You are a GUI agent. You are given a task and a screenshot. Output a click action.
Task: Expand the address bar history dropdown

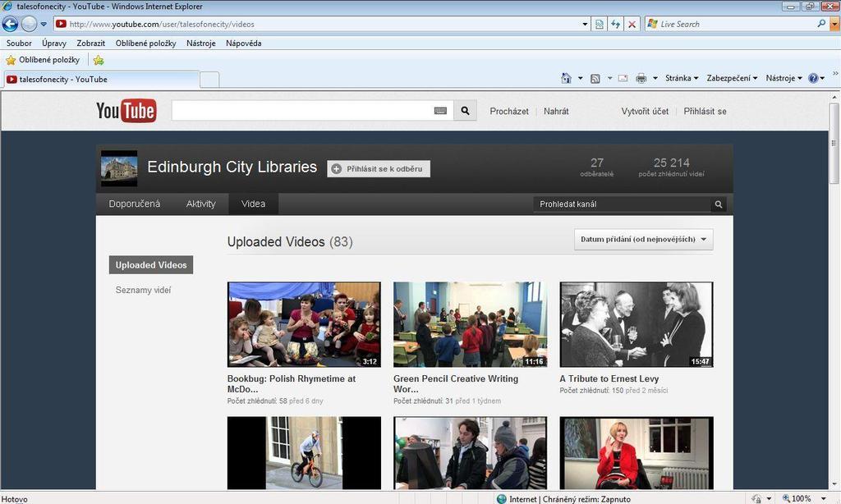[585, 24]
